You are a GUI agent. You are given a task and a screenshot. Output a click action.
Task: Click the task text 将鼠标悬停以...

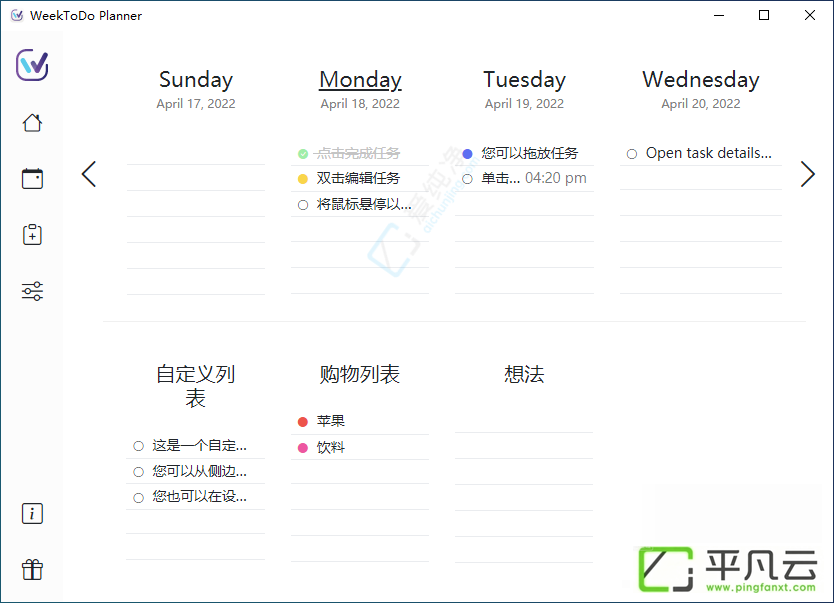tap(364, 204)
